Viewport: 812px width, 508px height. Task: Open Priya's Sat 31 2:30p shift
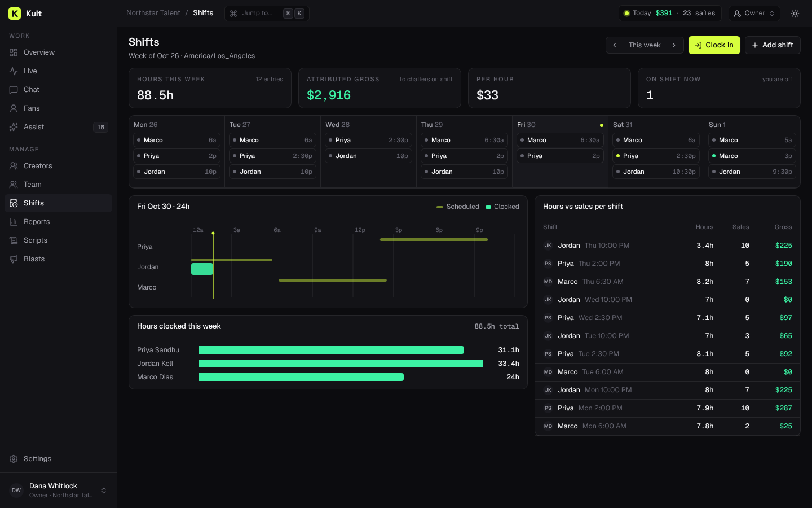[x=656, y=156]
